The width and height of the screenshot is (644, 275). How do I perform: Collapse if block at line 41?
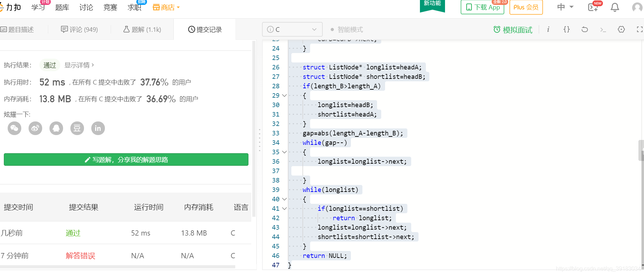pos(284,209)
